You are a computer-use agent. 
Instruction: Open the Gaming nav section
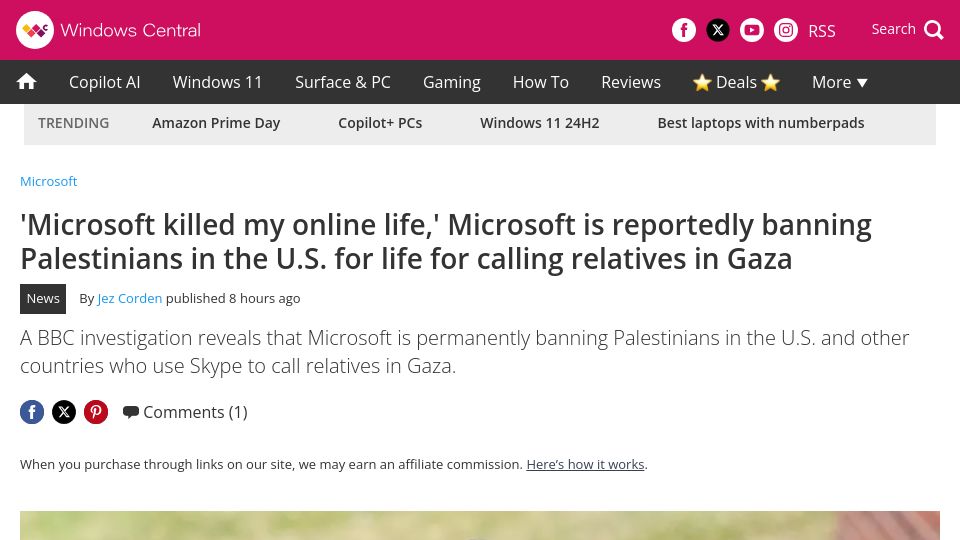click(452, 82)
